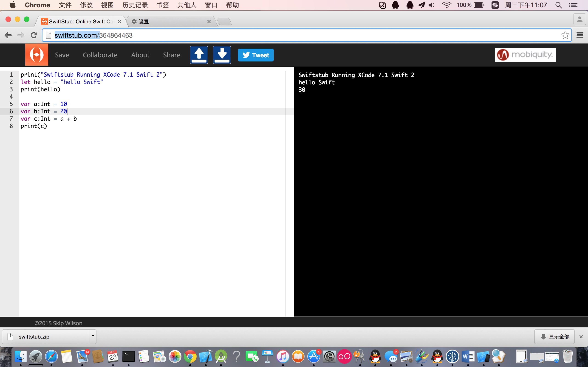Open Spotlight search magnifier in menu bar
The height and width of the screenshot is (367, 588).
[558, 5]
